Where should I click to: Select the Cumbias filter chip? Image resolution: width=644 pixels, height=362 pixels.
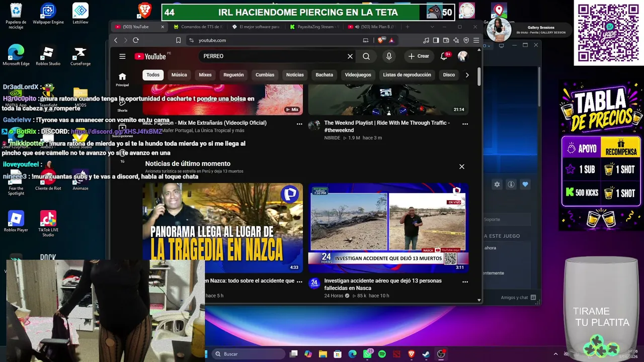tap(265, 75)
